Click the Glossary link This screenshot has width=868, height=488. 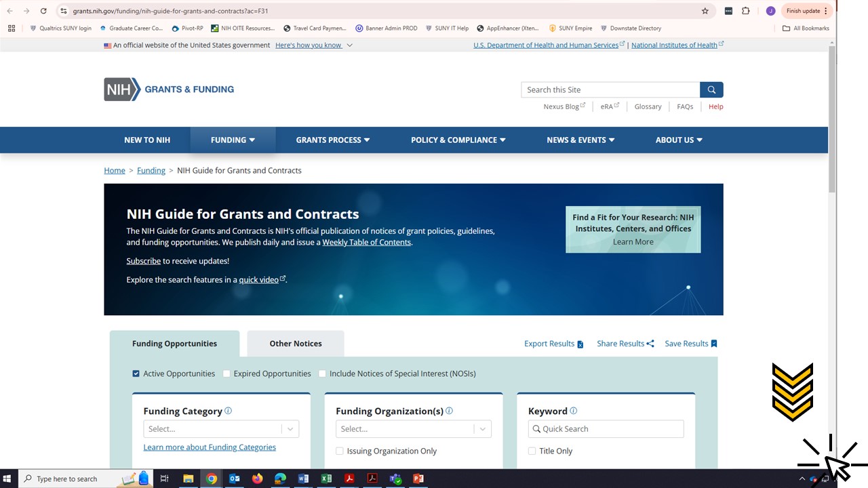point(648,106)
